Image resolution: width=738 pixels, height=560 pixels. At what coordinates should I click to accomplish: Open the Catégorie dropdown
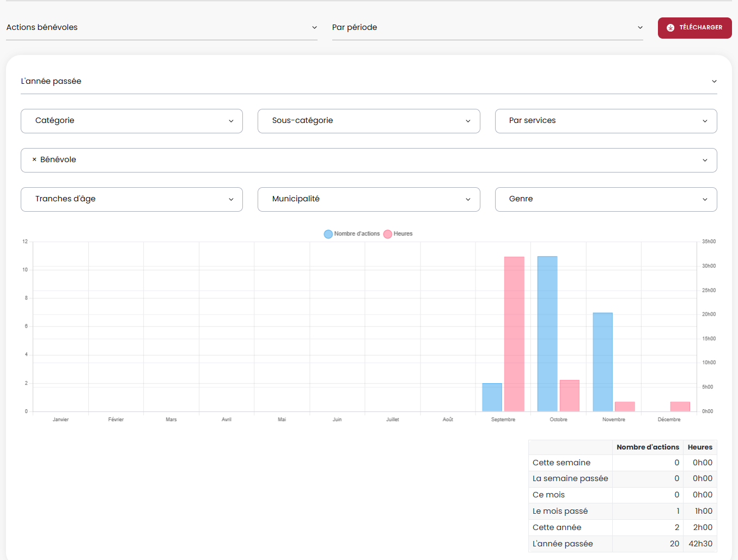(x=131, y=121)
